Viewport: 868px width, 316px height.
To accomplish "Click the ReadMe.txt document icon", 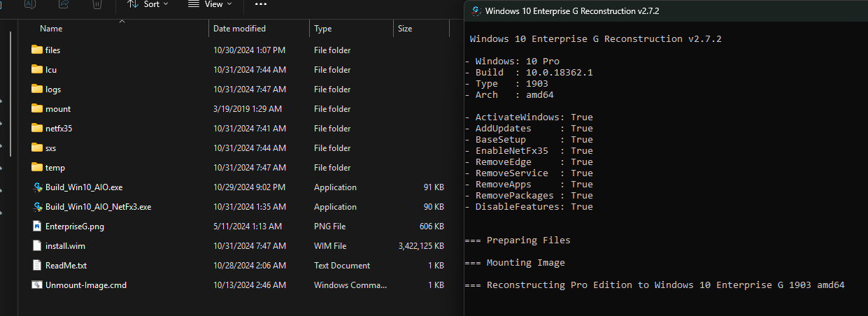I will coord(37,266).
